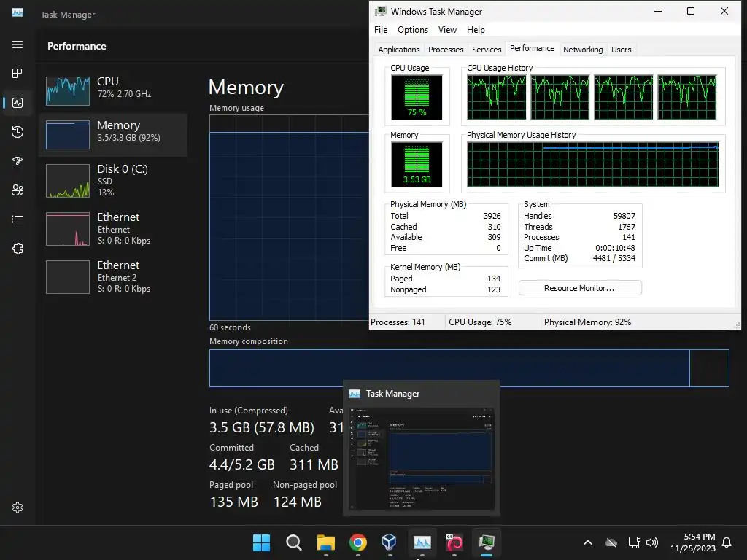
Task: Click the Physical Memory Usage History graph
Action: tap(592, 164)
